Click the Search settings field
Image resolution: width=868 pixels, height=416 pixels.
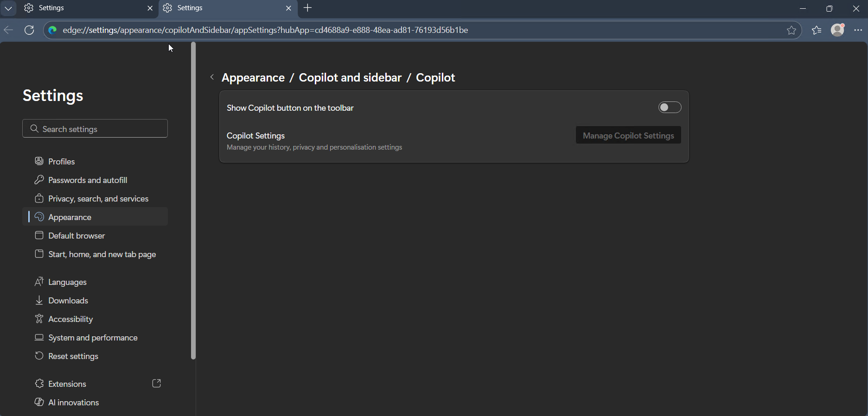95,129
